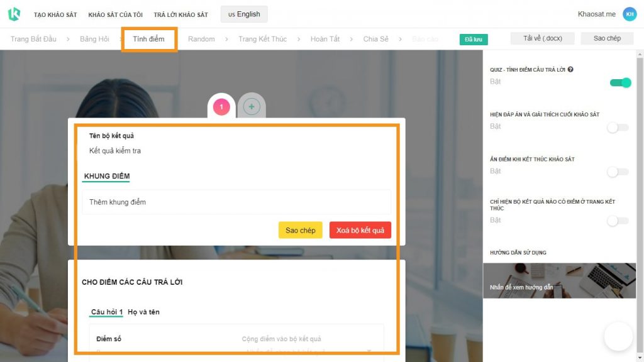The width and height of the screenshot is (644, 362).
Task: Enable Hiện đáp án và giải thích toggle
Action: point(618,127)
